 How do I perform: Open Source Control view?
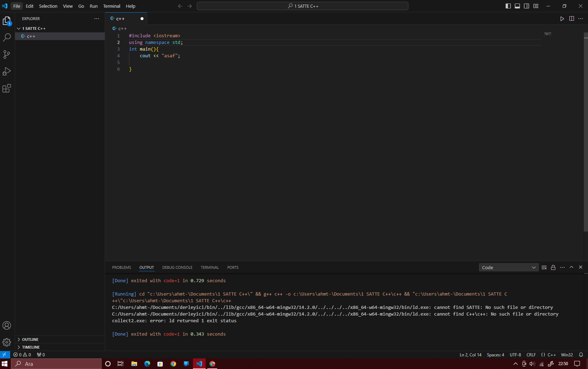click(7, 54)
